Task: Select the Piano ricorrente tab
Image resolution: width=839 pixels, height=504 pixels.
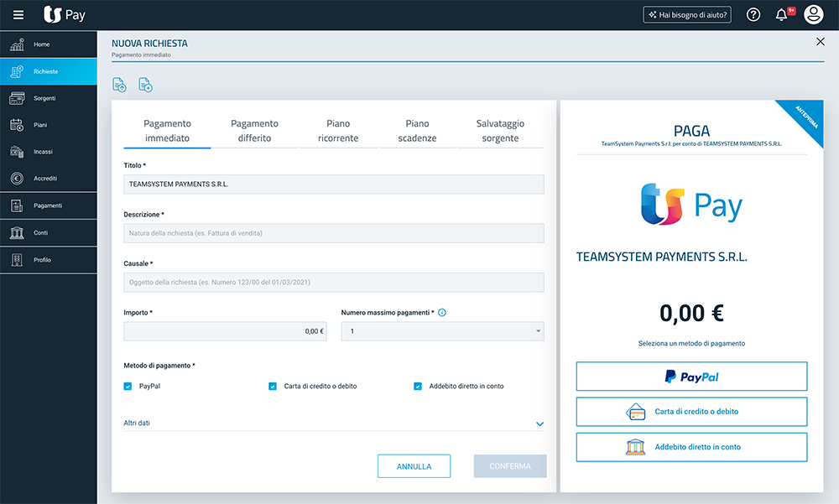Action: point(338,131)
